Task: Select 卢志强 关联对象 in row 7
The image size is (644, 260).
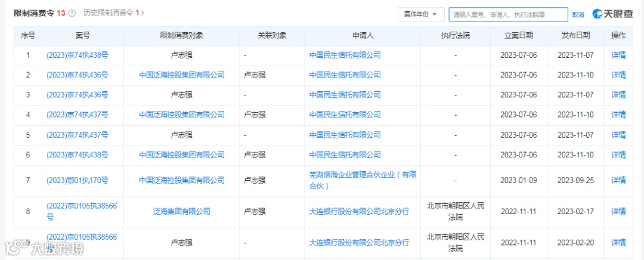Action: coord(255,180)
